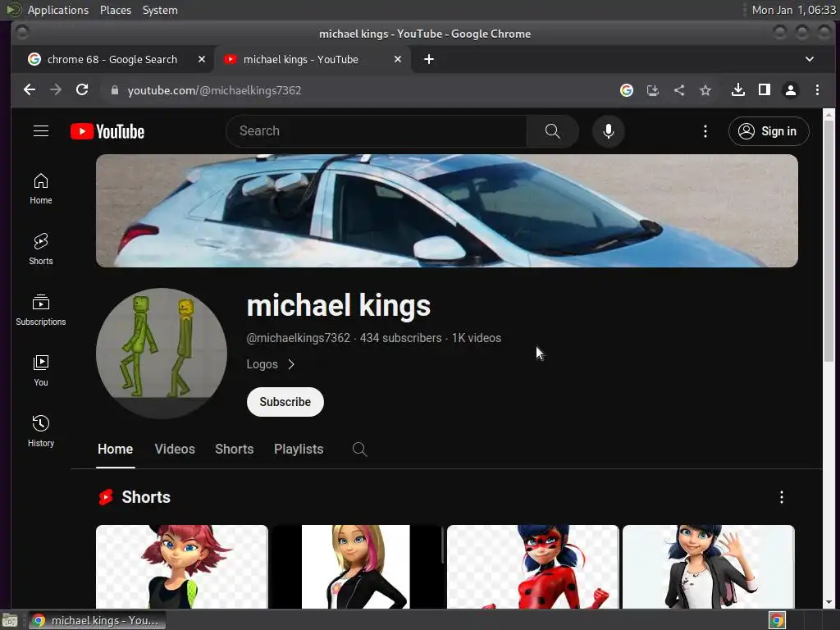Open the Chrome profile icon
Viewport: 840px width, 630px height.
coord(790,90)
